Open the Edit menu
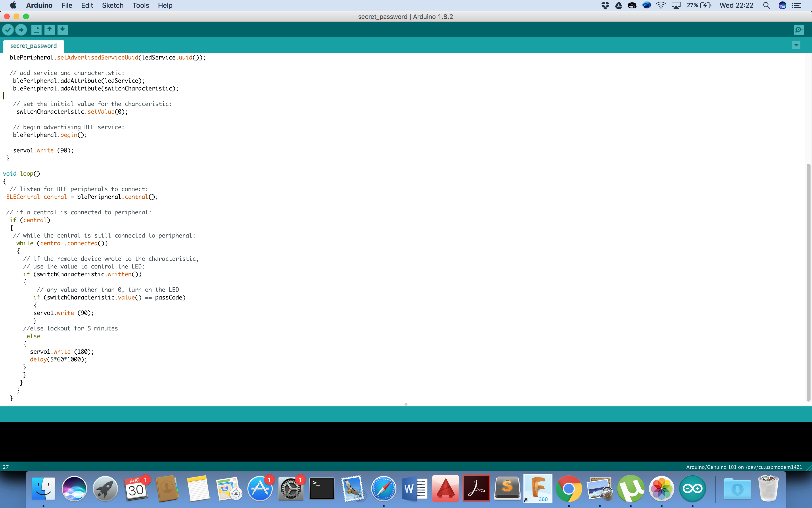The height and width of the screenshot is (508, 812). pyautogui.click(x=87, y=5)
